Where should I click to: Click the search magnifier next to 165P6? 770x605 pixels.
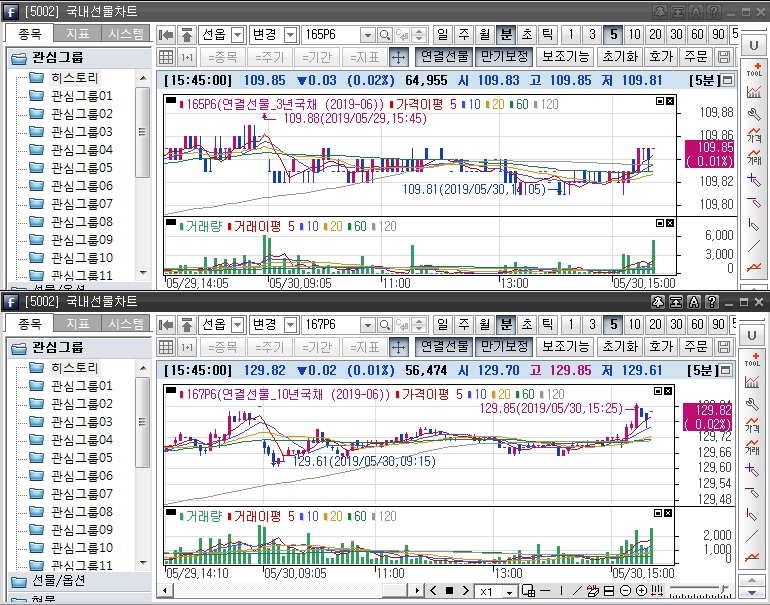[384, 34]
